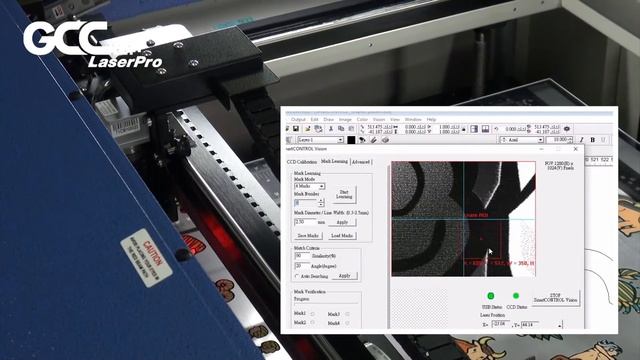This screenshot has width=640, height=360.
Task: Switch to the CCD Calibration tab
Action: pyautogui.click(x=302, y=162)
